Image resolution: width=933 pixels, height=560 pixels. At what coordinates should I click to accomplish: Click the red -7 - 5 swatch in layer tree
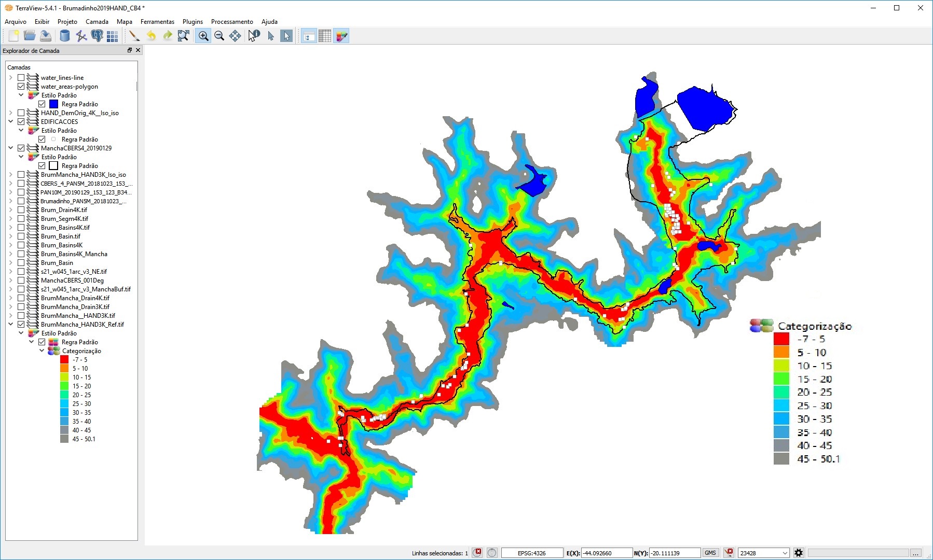[64, 360]
